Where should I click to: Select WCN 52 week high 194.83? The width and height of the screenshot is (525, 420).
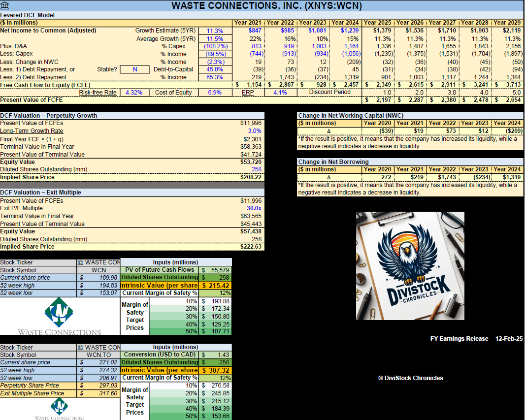pos(98,286)
